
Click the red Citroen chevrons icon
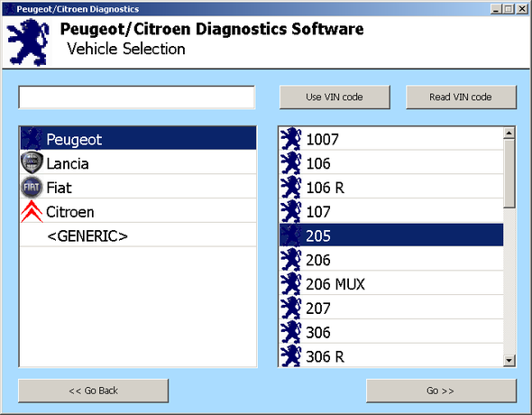point(32,211)
